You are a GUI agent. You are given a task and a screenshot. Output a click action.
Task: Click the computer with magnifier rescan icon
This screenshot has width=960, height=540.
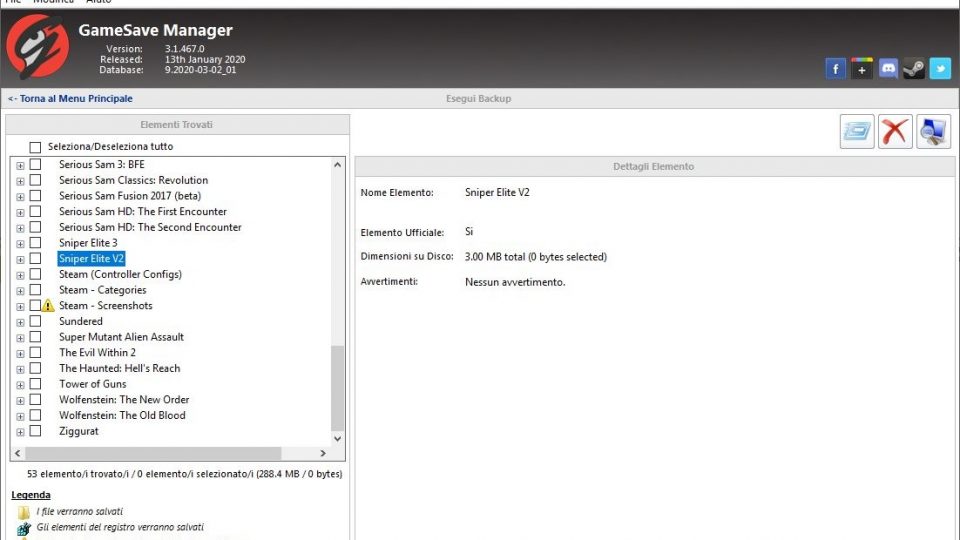click(933, 132)
